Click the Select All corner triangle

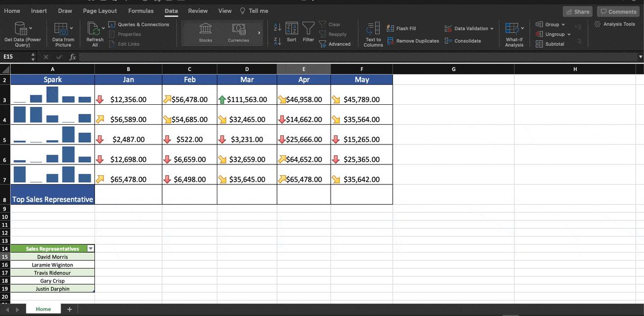click(5, 69)
